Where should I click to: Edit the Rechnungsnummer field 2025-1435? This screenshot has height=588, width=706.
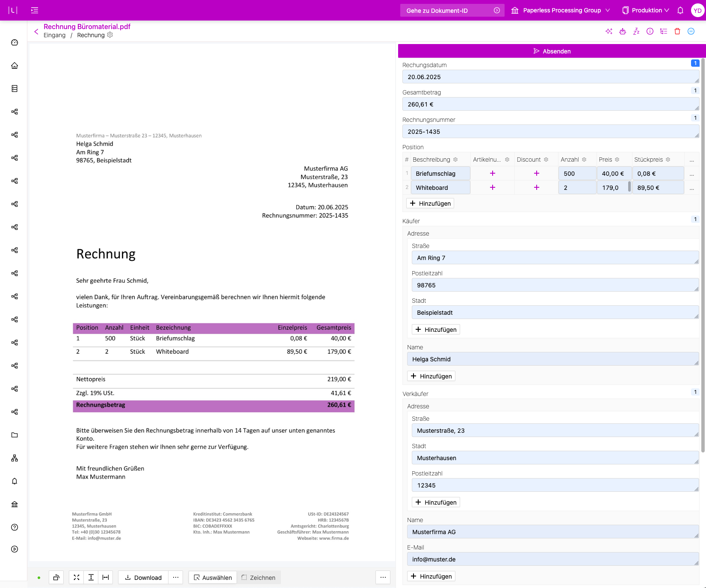(x=551, y=132)
